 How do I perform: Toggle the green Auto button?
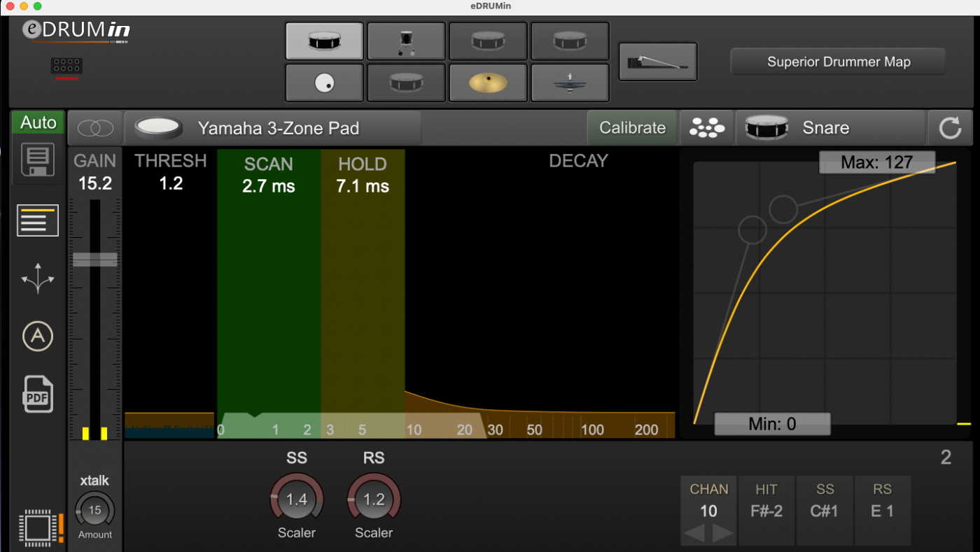point(38,122)
